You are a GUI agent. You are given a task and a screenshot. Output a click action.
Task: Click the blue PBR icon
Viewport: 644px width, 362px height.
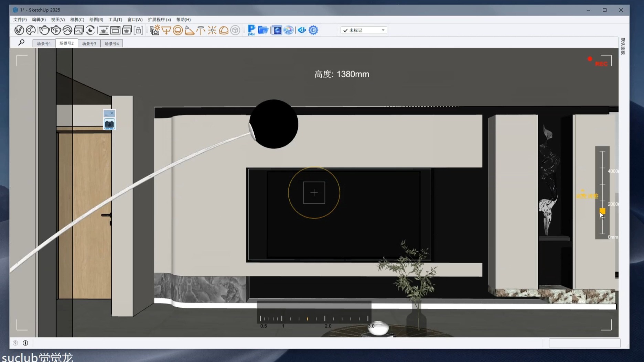click(x=251, y=30)
